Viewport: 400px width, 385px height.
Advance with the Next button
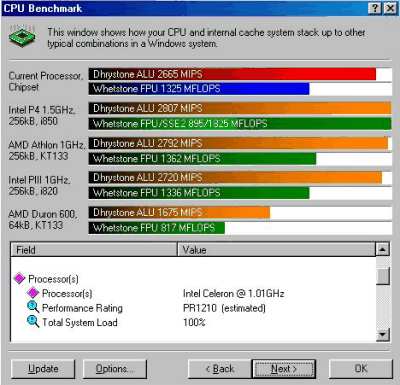pyautogui.click(x=283, y=369)
